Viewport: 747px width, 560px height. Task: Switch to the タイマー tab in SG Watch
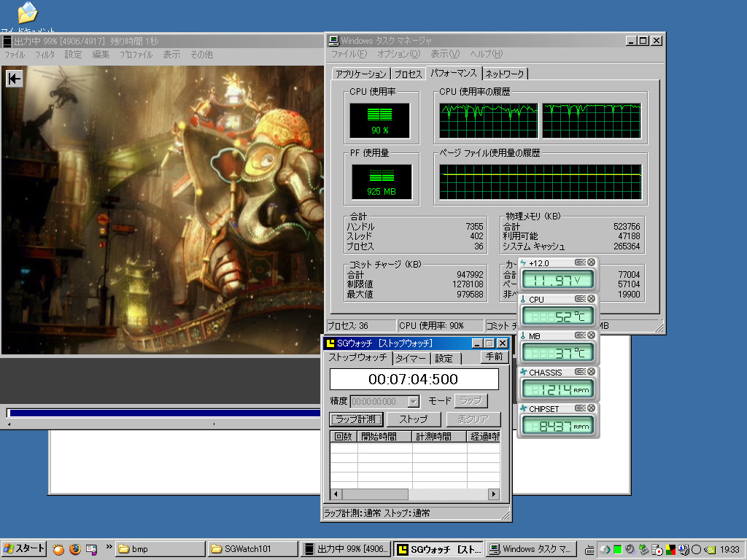click(x=411, y=359)
